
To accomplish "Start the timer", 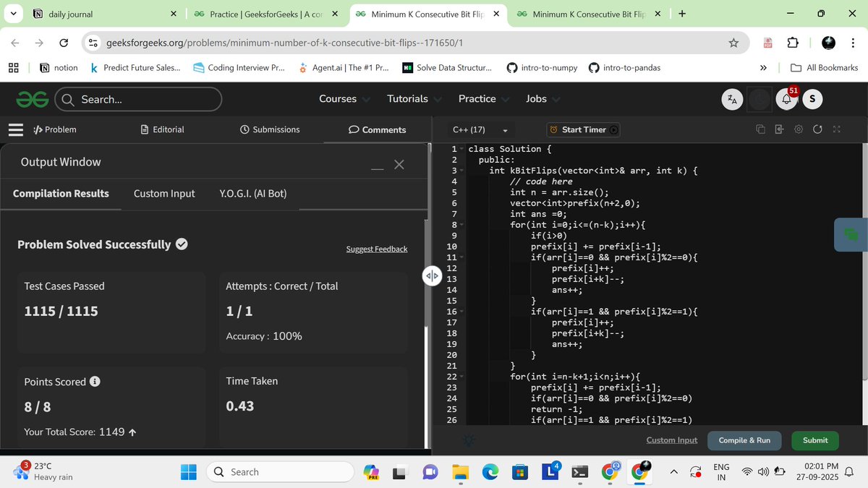I will (584, 129).
